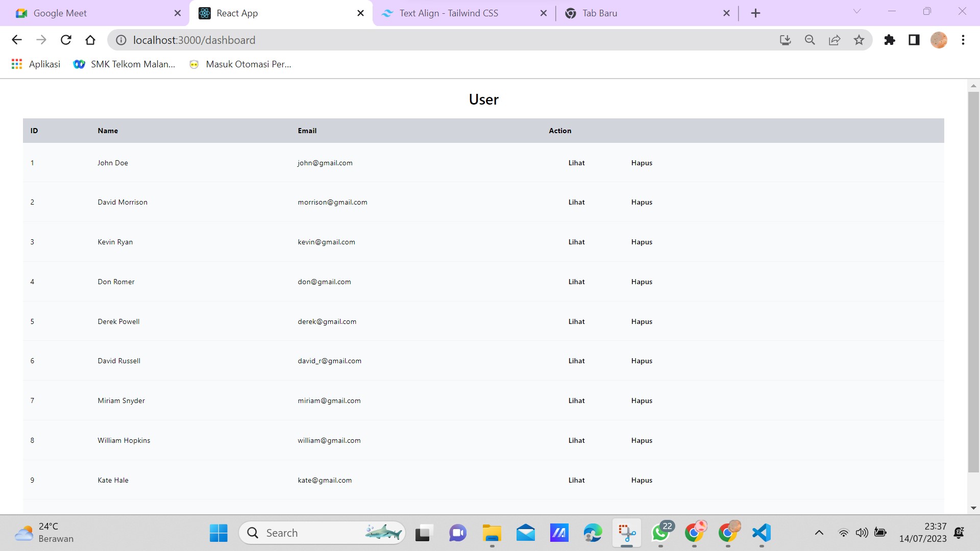
Task: Open a new browser tab
Action: [x=756, y=13]
